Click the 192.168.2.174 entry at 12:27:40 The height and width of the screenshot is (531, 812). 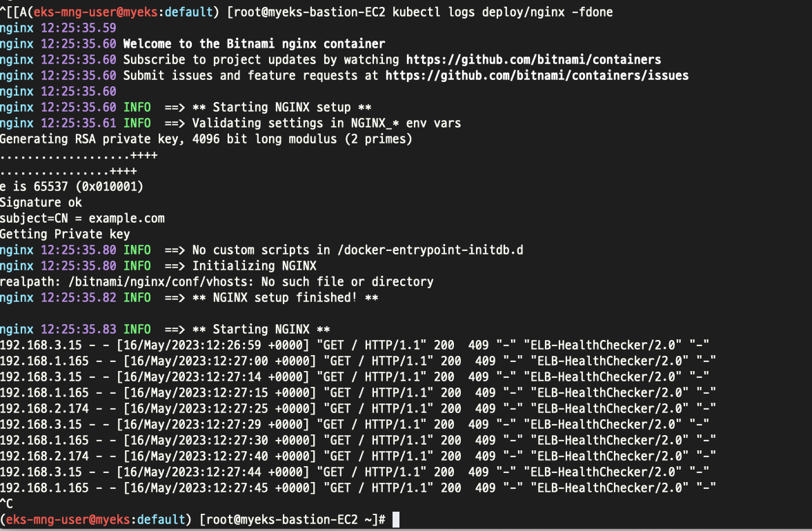(358, 457)
